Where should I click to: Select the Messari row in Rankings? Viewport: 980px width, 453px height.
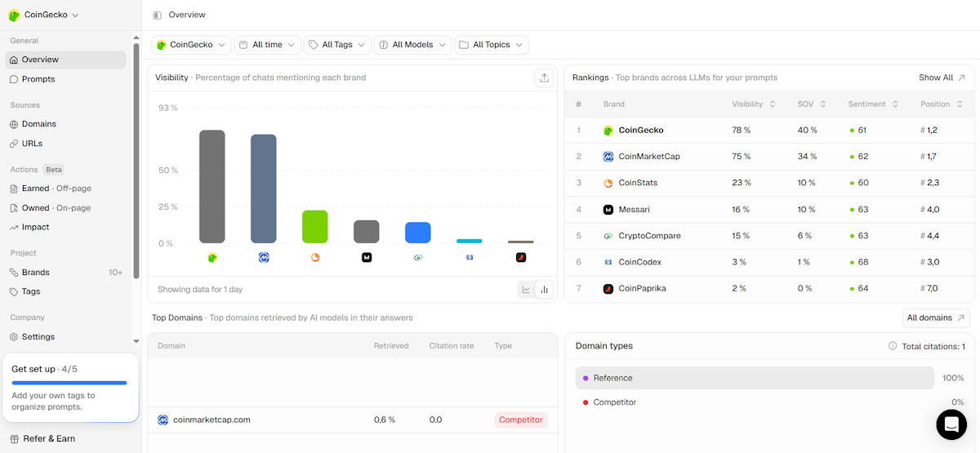tap(769, 210)
